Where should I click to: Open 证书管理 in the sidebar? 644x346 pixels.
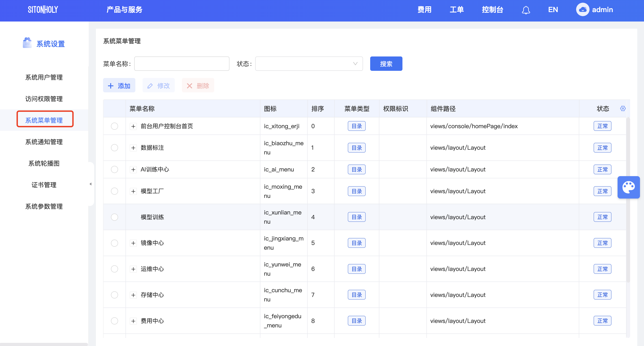click(x=44, y=185)
